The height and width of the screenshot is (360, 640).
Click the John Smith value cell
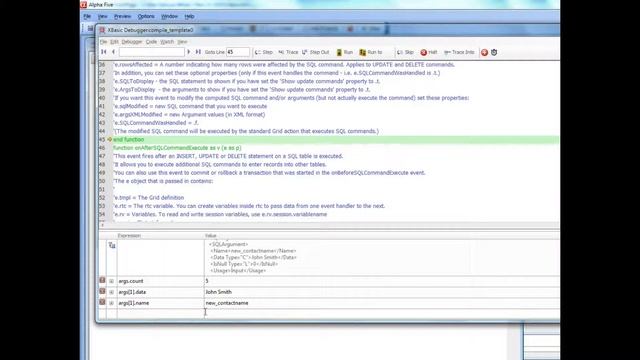pos(382,292)
